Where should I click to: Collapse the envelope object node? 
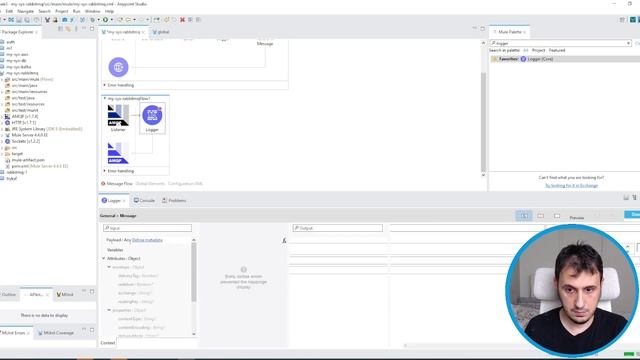pos(109,267)
